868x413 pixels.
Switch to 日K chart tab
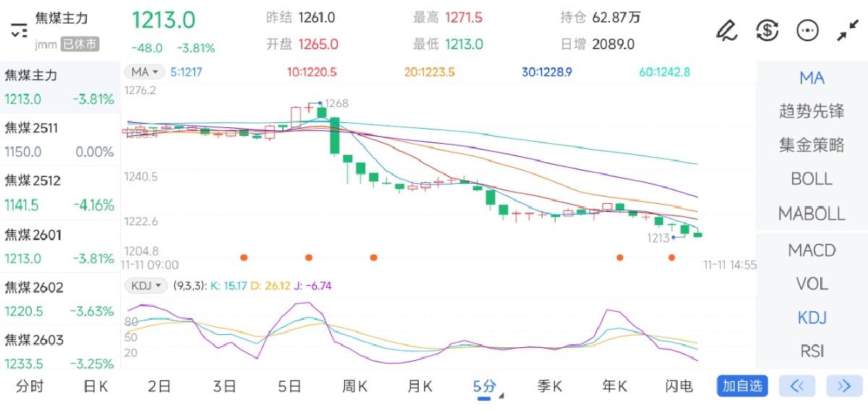(x=95, y=386)
